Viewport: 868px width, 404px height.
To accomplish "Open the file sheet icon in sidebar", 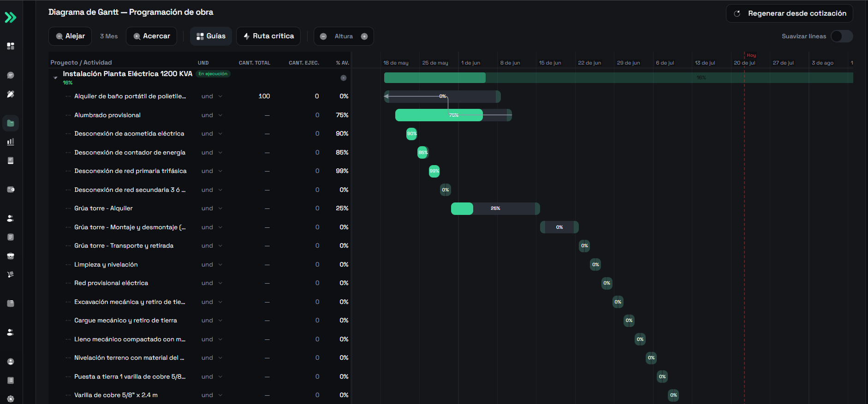I will [x=11, y=303].
